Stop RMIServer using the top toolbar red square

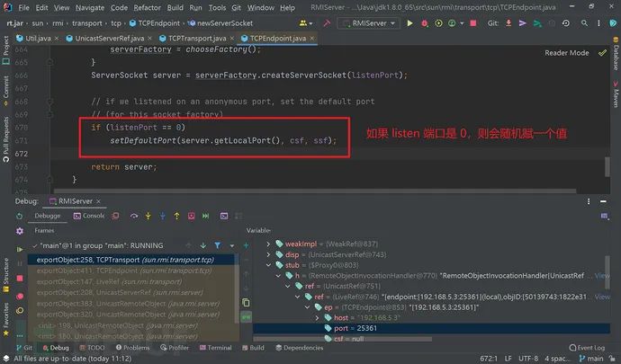(x=472, y=23)
